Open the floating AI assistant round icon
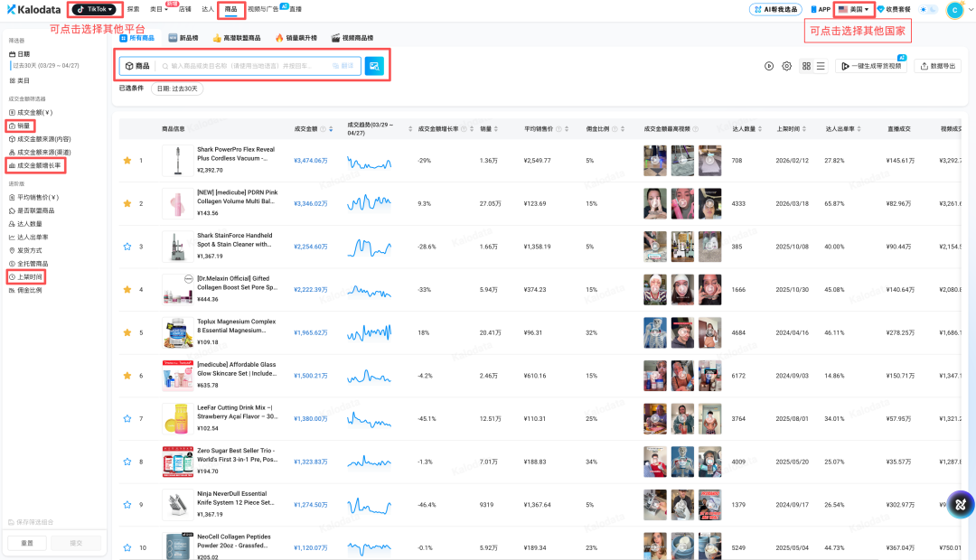 [961, 505]
